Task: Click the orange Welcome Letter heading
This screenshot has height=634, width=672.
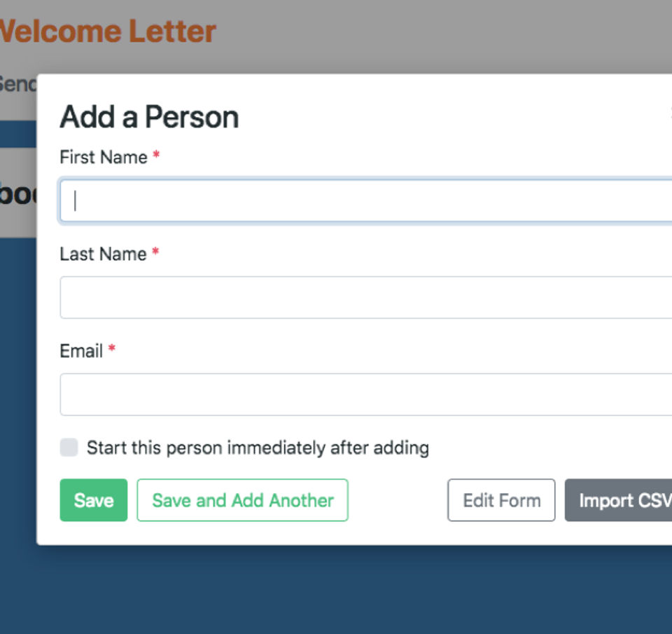Action: pyautogui.click(x=107, y=32)
